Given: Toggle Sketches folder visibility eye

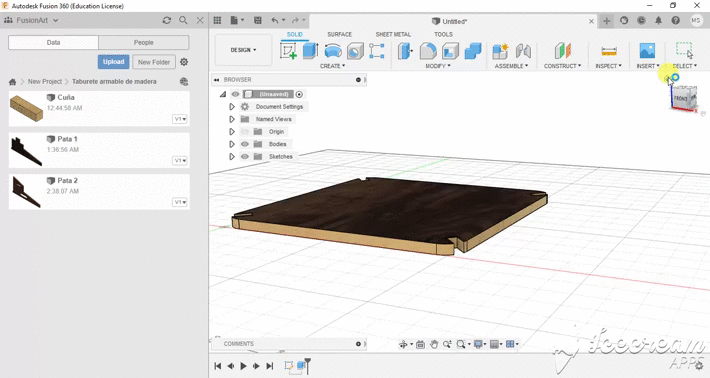Looking at the screenshot, I should (x=245, y=157).
